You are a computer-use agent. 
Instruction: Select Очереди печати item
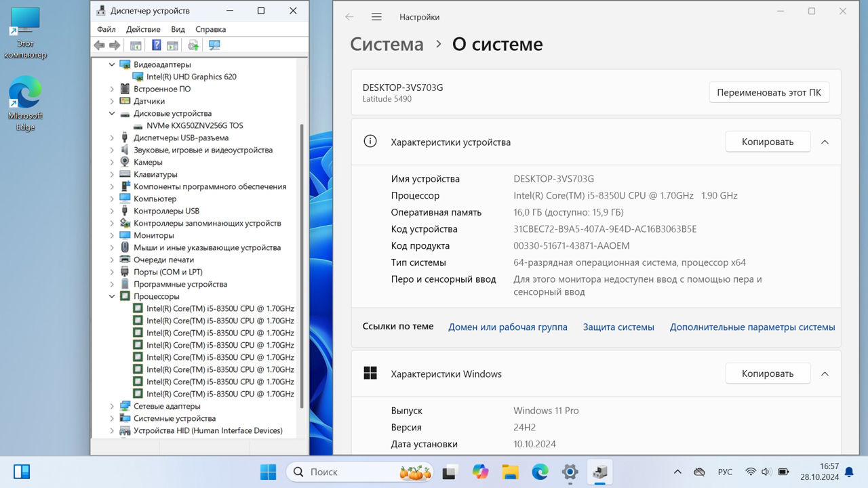click(x=163, y=260)
